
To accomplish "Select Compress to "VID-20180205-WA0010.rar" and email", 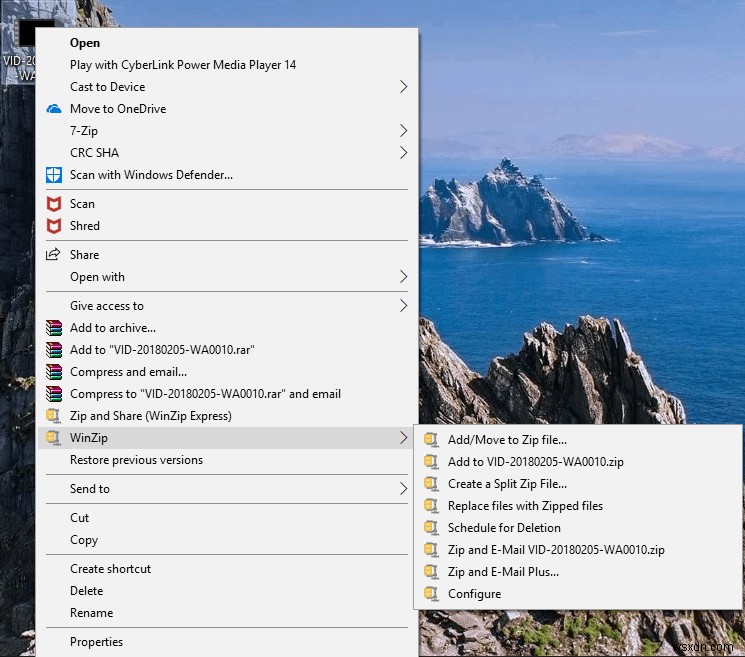I will (227, 394).
